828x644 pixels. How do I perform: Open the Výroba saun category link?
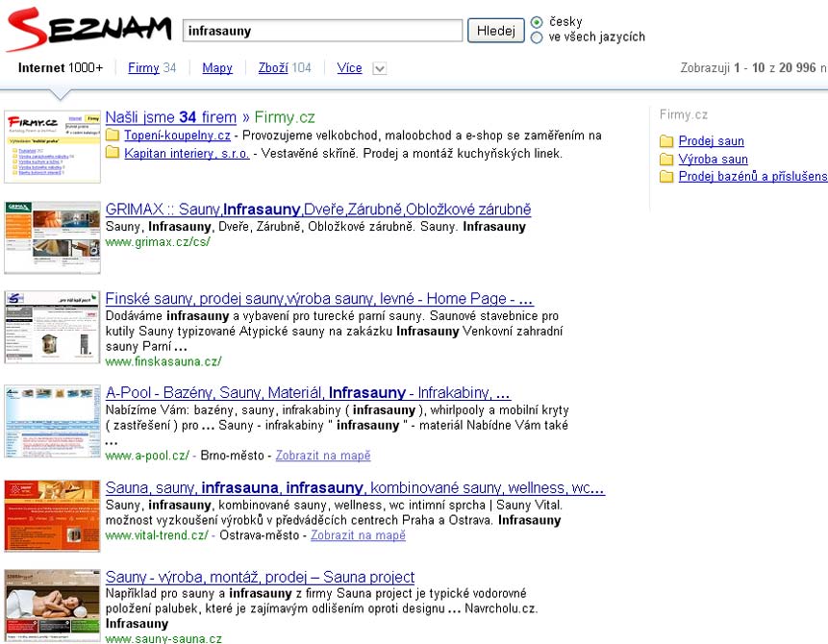pos(713,159)
